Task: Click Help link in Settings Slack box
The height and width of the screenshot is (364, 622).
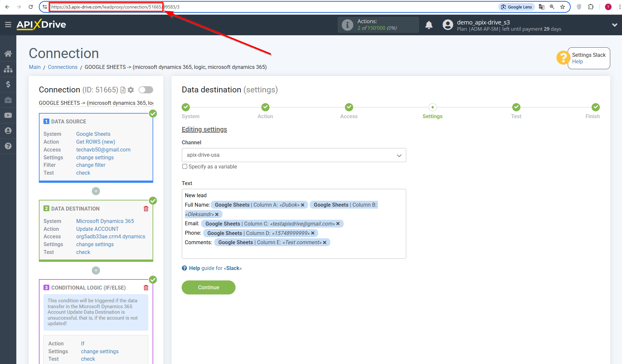Action: [577, 61]
